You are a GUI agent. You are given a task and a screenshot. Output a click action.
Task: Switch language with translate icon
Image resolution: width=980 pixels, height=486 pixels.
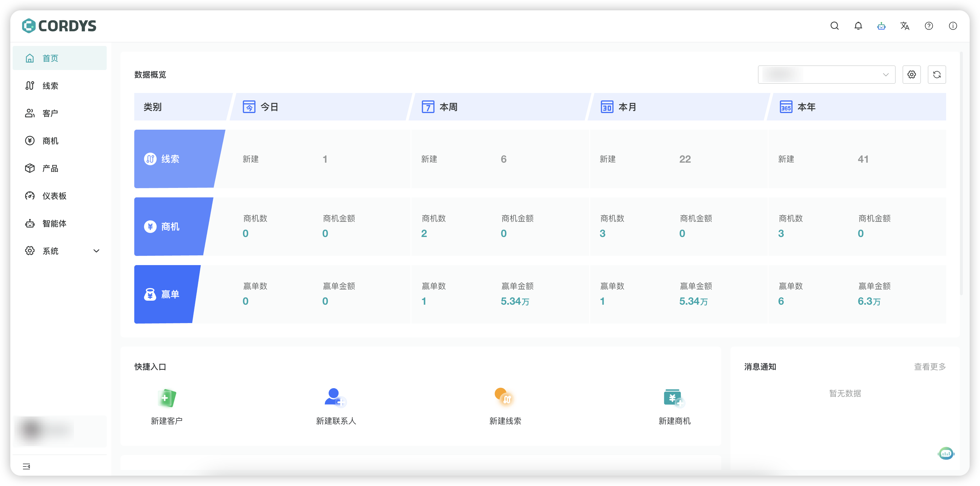click(905, 26)
